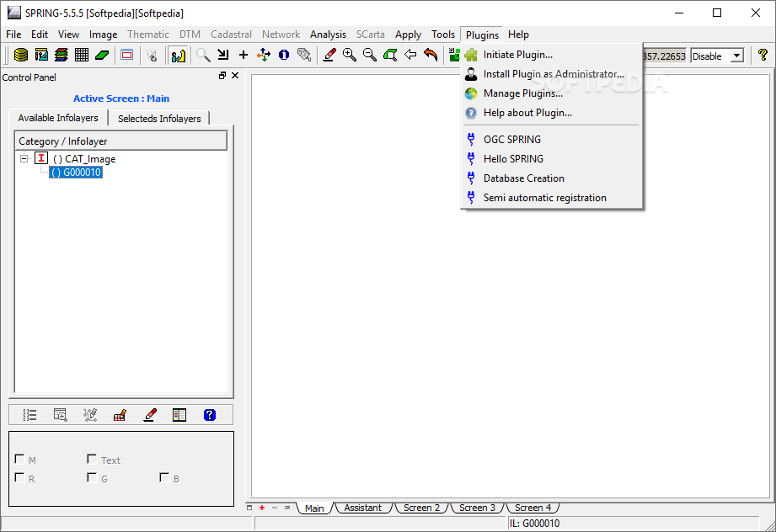This screenshot has width=776, height=532.
Task: Click the Category / Infolayer column header
Action: [120, 141]
